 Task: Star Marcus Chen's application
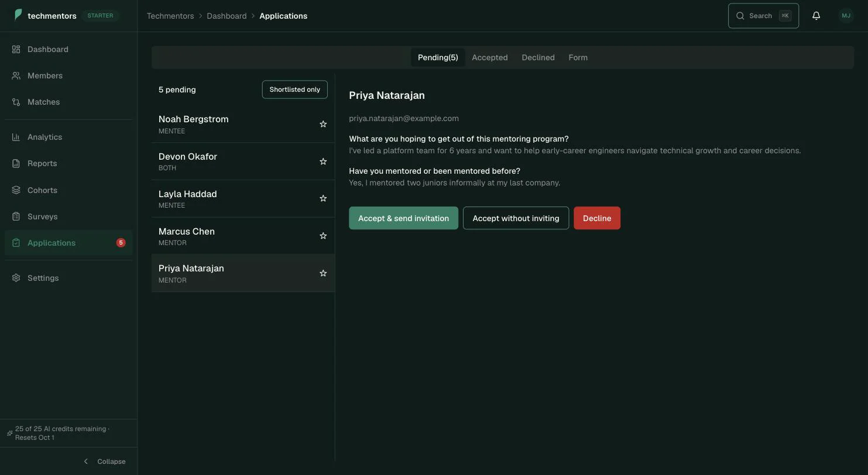click(323, 236)
